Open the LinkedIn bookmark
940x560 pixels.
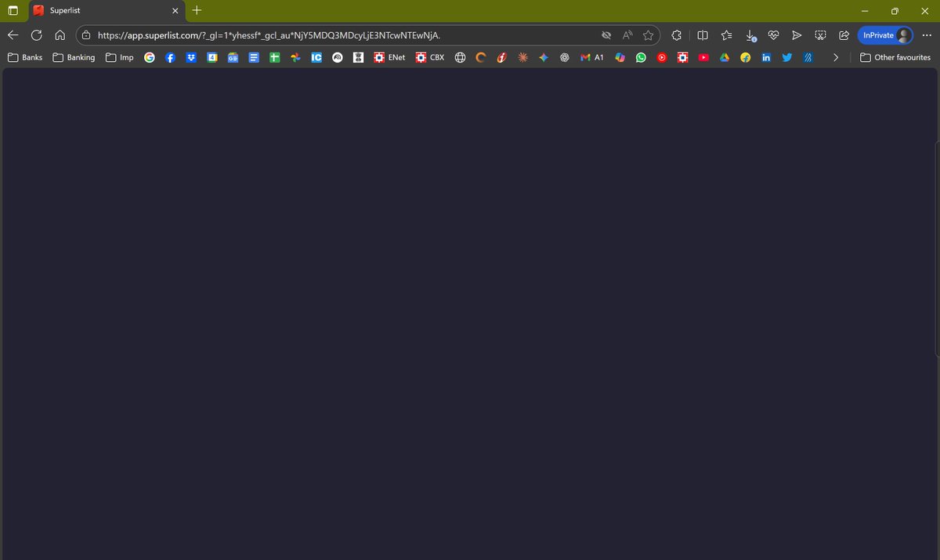(x=766, y=57)
